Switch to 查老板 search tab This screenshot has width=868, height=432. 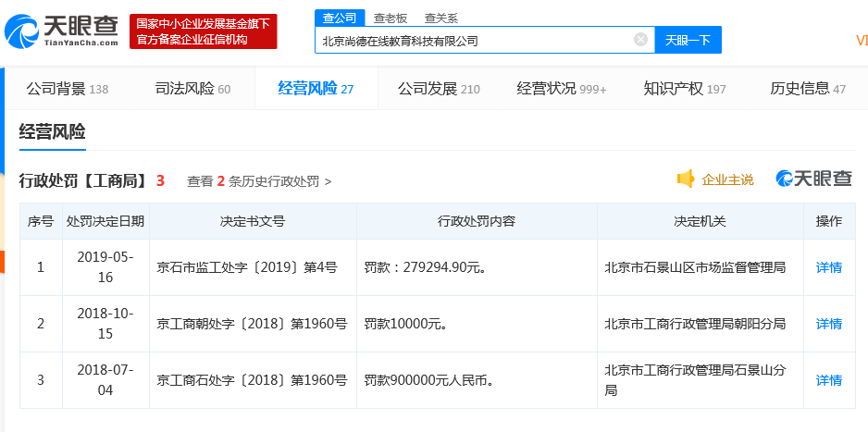pyautogui.click(x=391, y=18)
